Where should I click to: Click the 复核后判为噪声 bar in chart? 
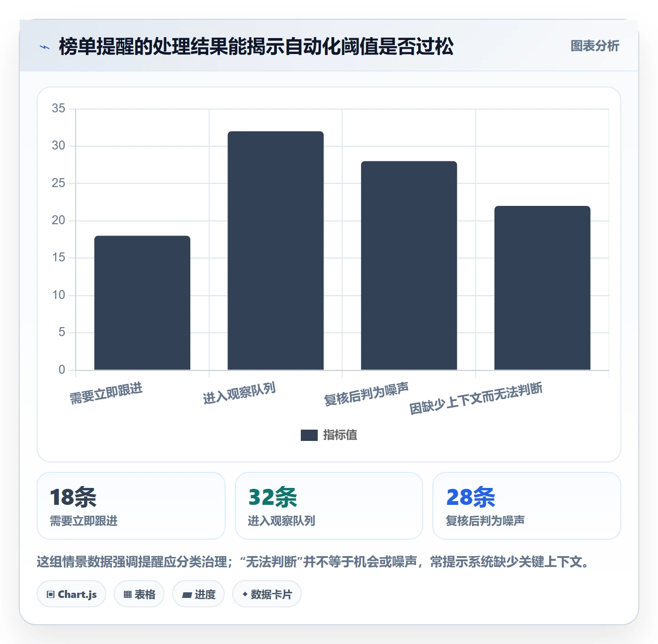[409, 266]
